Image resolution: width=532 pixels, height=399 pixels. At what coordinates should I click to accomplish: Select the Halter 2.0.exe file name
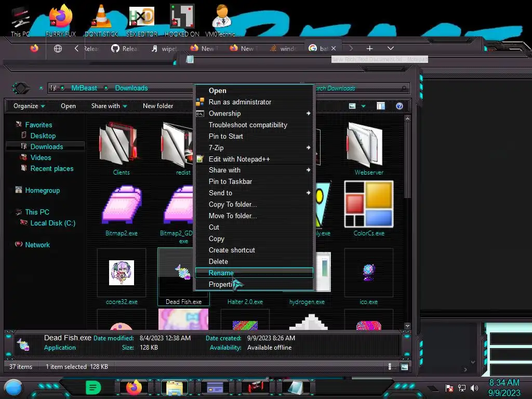(x=245, y=302)
